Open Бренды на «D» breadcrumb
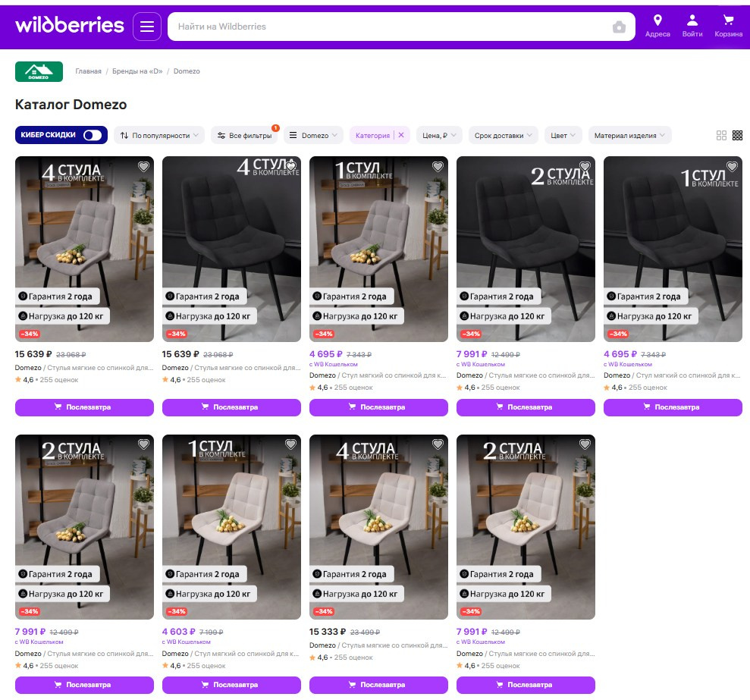Screen dimensions: 750x700 click(x=137, y=71)
